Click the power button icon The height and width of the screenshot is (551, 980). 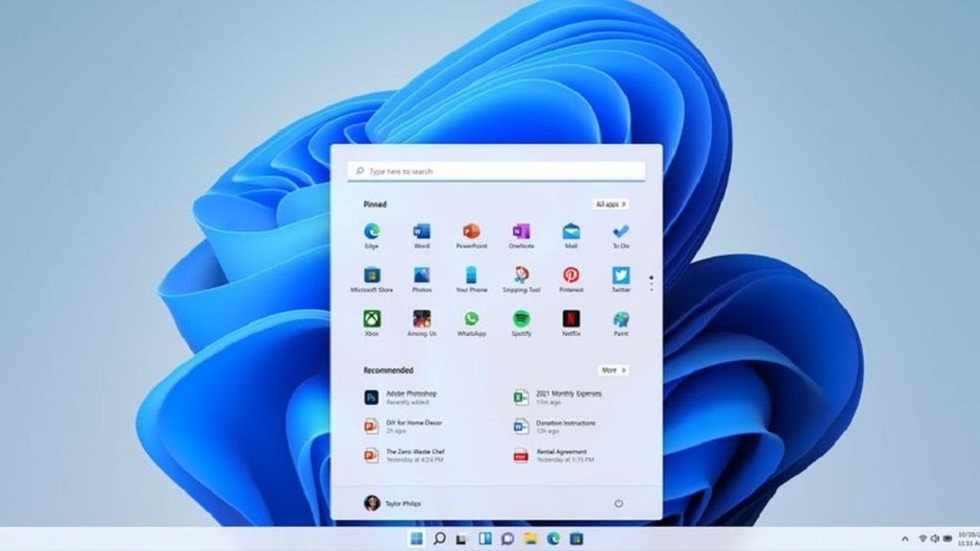pos(618,503)
